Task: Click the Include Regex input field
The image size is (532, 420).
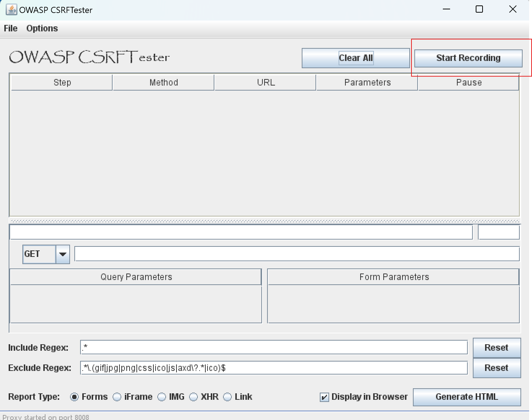Action: point(274,347)
